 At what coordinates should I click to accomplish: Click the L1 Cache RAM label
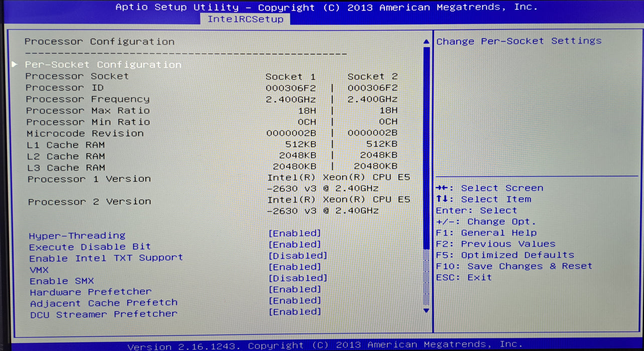coord(66,145)
